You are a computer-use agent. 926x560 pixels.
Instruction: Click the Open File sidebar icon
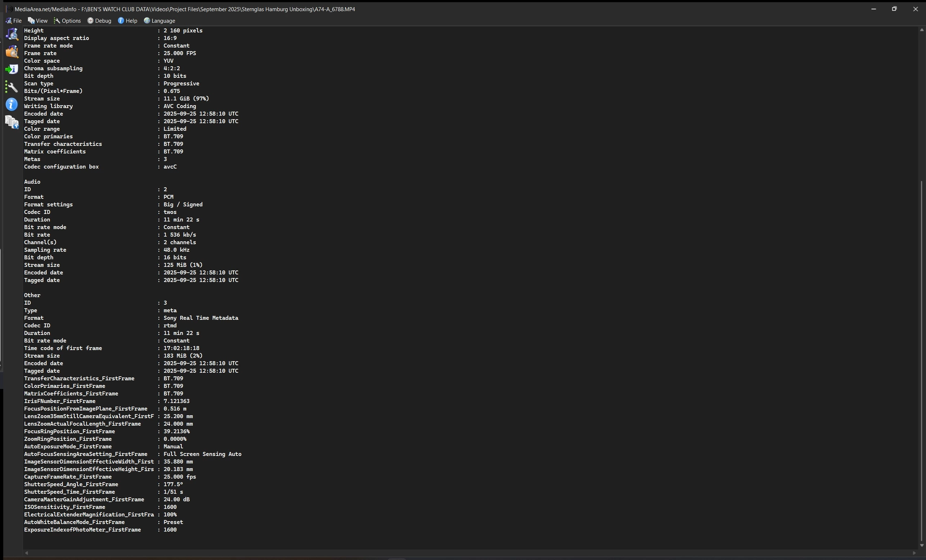tap(12, 34)
